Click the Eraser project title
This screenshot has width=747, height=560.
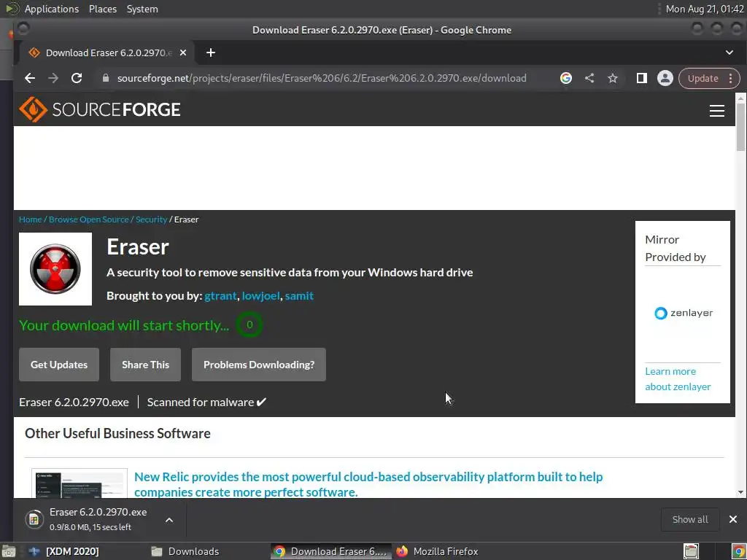[138, 246]
